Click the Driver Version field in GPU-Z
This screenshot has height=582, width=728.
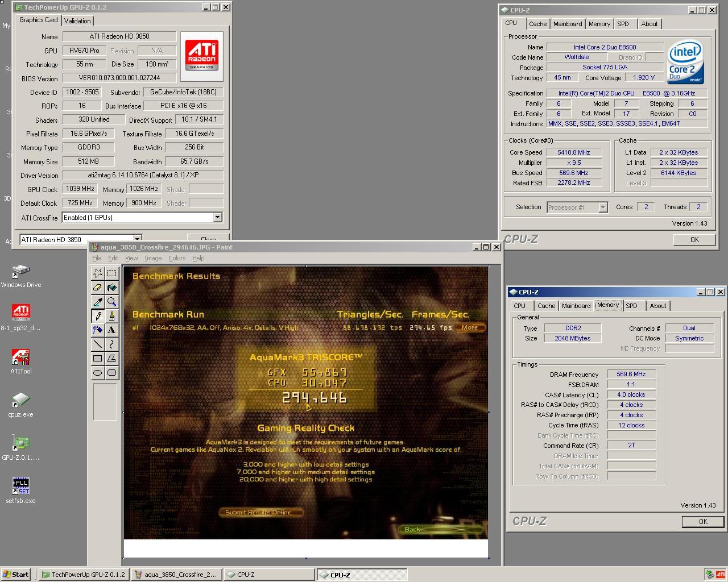pos(143,175)
